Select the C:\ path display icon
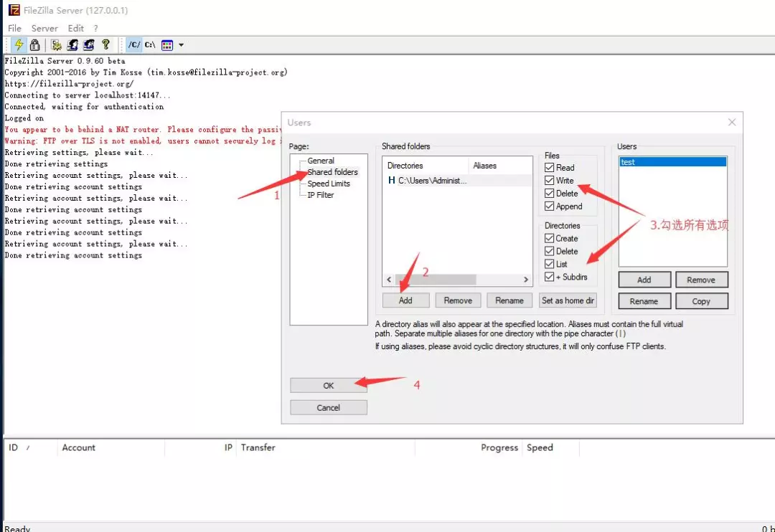Image resolution: width=775 pixels, height=532 pixels. (150, 45)
